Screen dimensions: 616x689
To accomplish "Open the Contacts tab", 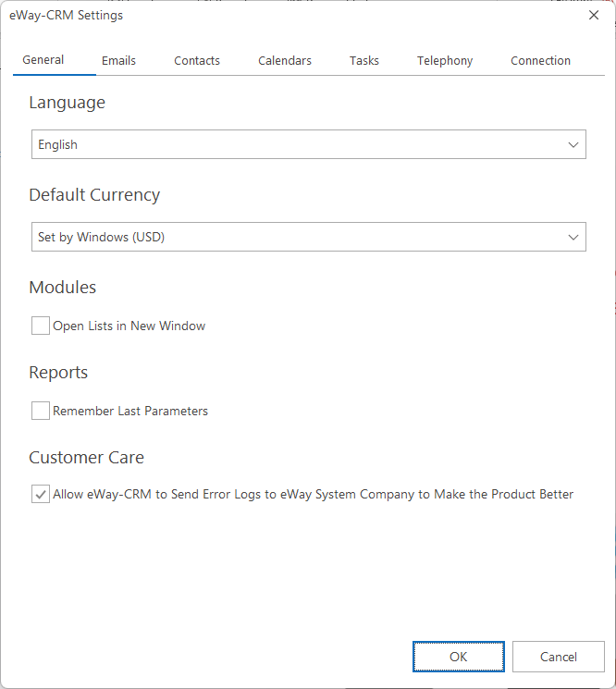I will (x=197, y=61).
